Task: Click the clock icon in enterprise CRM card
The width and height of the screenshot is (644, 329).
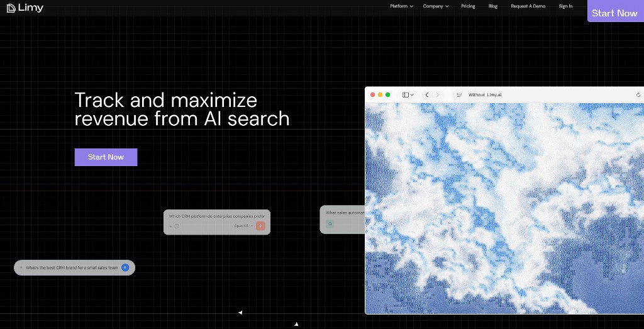Action: pyautogui.click(x=177, y=226)
